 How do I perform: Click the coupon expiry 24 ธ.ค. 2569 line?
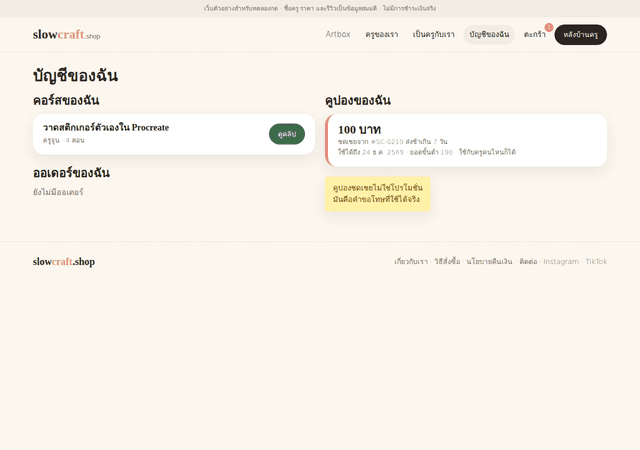tap(427, 152)
